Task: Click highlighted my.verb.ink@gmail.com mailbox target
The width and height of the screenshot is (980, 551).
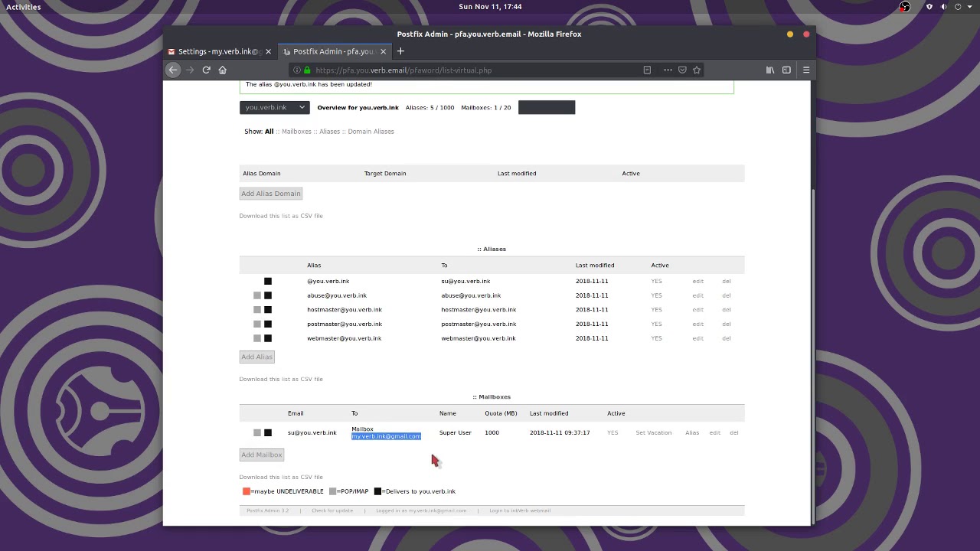Action: click(x=386, y=436)
